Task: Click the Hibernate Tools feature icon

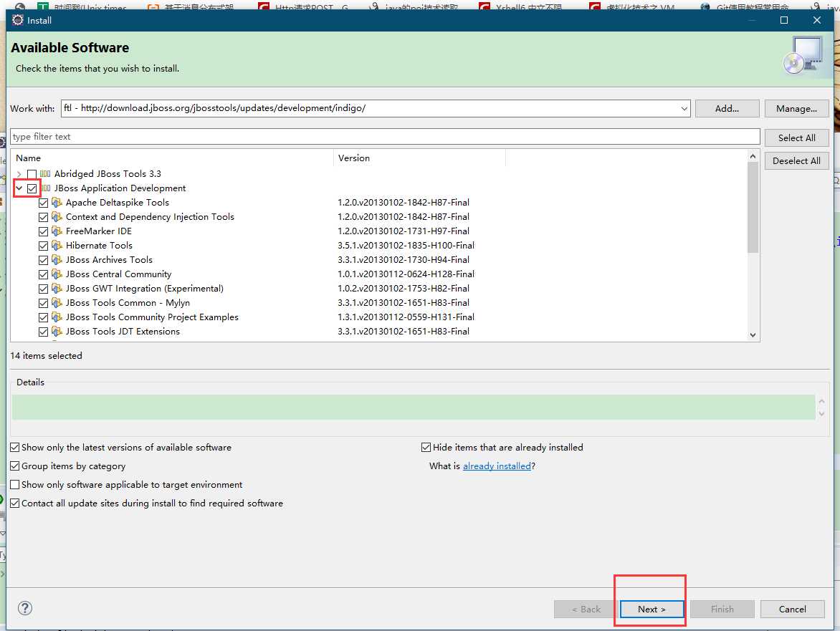Action: pos(57,246)
